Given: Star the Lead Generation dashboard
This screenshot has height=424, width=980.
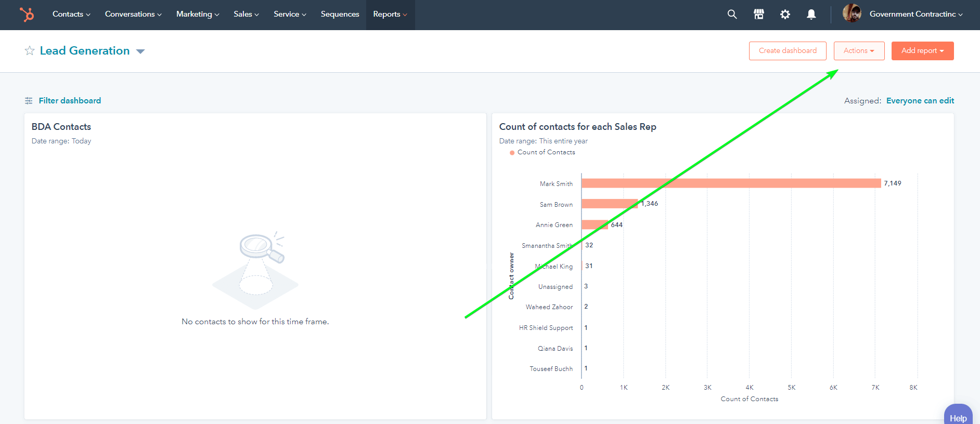Looking at the screenshot, I should tap(30, 50).
